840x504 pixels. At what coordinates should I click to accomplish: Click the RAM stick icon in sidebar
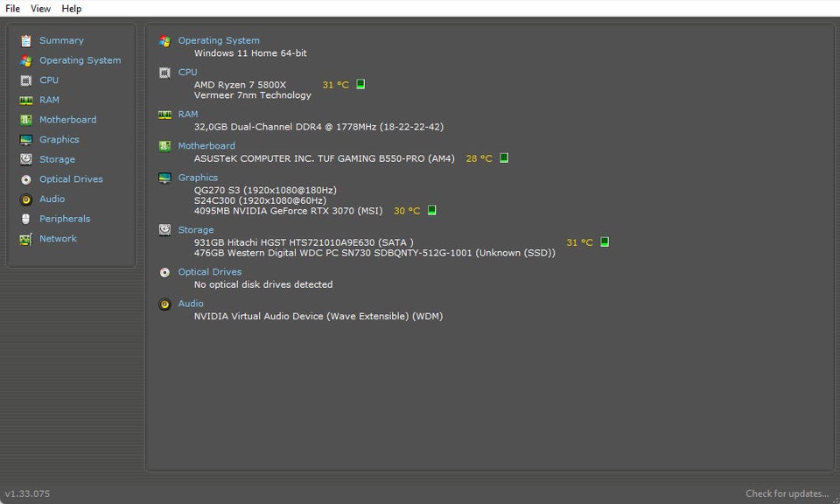pyautogui.click(x=25, y=100)
